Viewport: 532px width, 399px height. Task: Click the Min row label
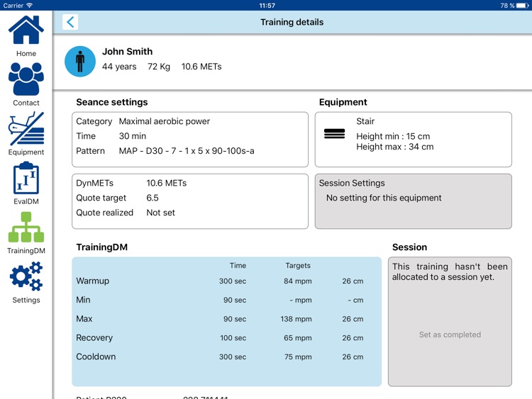83,300
